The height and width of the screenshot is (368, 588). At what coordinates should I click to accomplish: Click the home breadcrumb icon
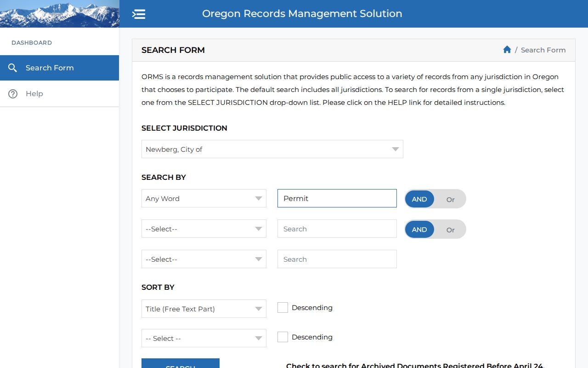tap(507, 50)
